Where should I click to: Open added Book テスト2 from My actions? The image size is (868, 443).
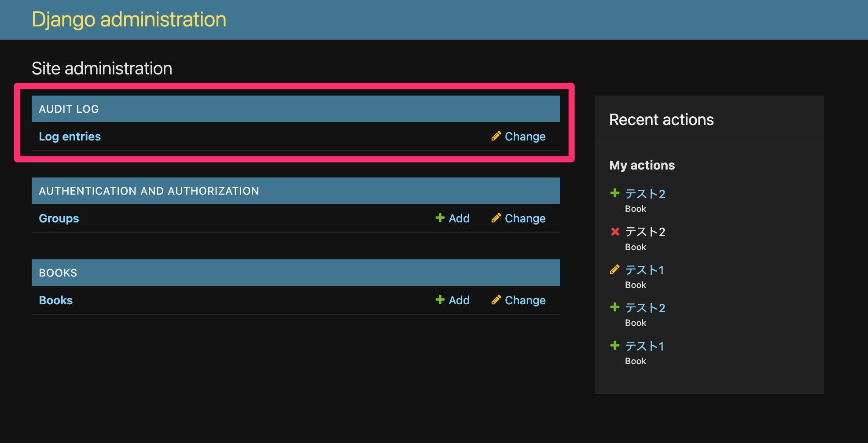click(646, 194)
